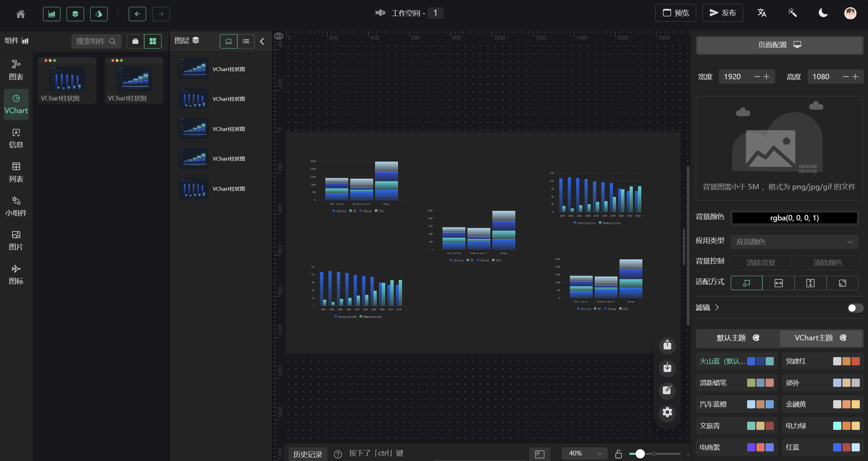
Task: Select the VChart category
Action: click(16, 104)
